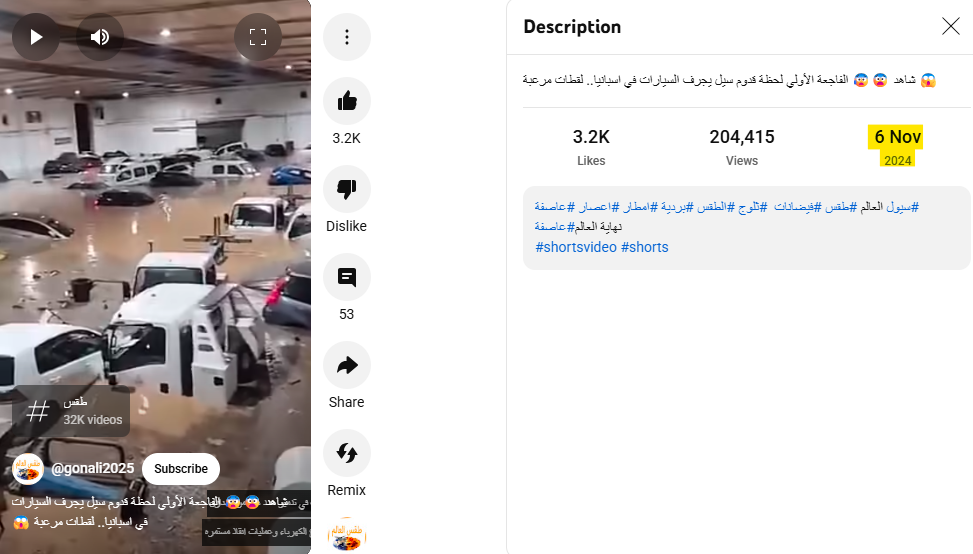Open the three-dot more options menu

click(x=347, y=37)
